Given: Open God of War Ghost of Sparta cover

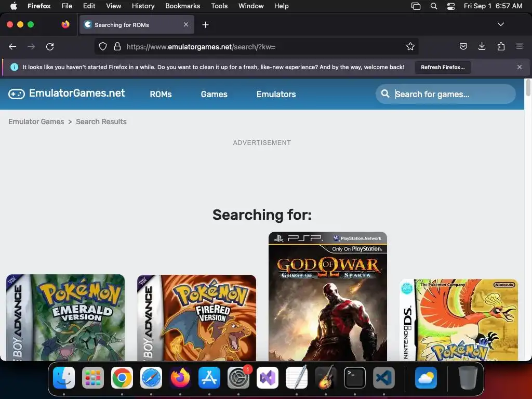Looking at the screenshot, I should pyautogui.click(x=328, y=296).
